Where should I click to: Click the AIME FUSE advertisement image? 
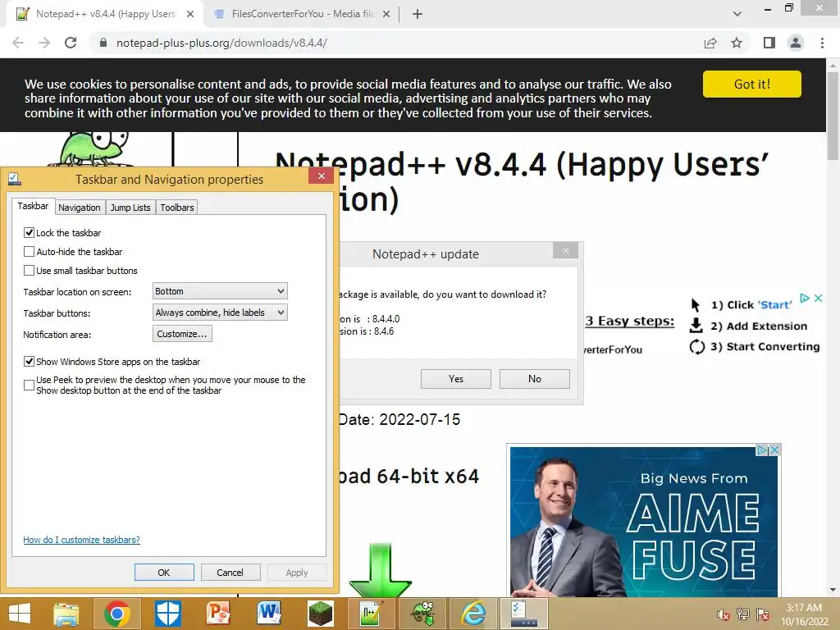click(x=643, y=522)
